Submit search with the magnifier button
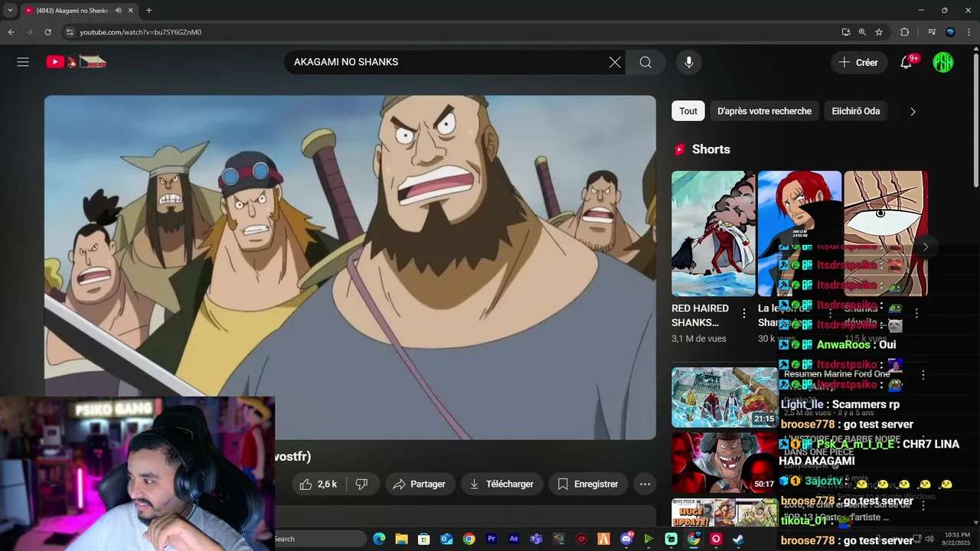This screenshot has width=980, height=551. [645, 62]
